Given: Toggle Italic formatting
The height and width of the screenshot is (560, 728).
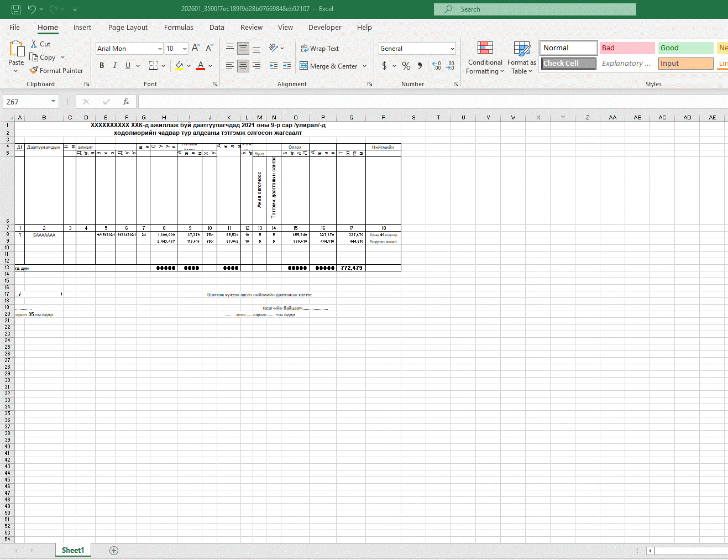Looking at the screenshot, I should click(115, 66).
